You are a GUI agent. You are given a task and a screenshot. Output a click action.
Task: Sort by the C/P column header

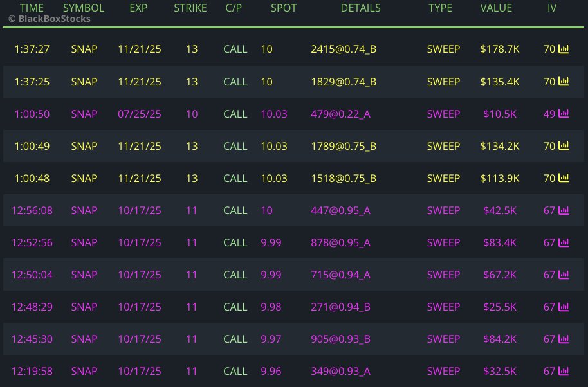coord(234,8)
